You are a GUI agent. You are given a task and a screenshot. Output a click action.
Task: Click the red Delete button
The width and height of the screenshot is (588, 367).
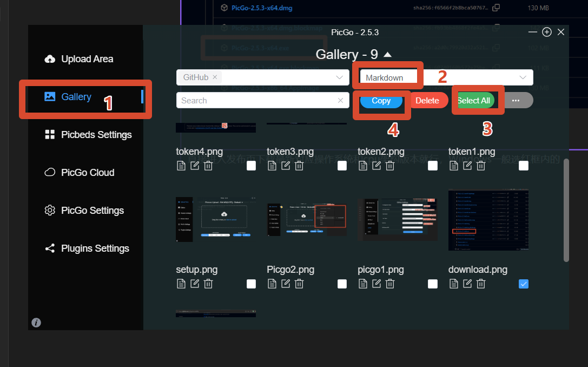427,101
